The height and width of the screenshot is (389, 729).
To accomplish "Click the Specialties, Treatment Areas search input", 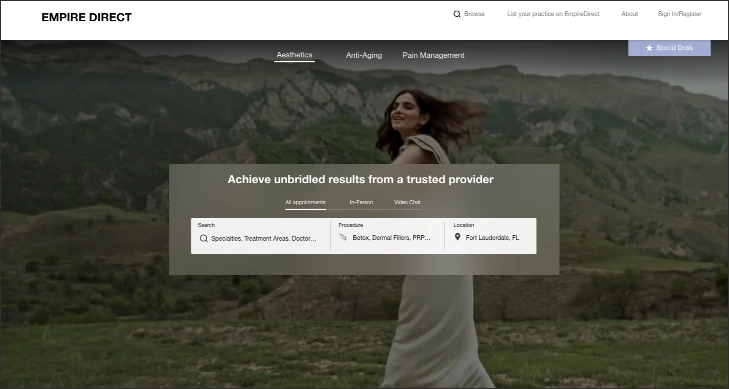I will pyautogui.click(x=260, y=236).
